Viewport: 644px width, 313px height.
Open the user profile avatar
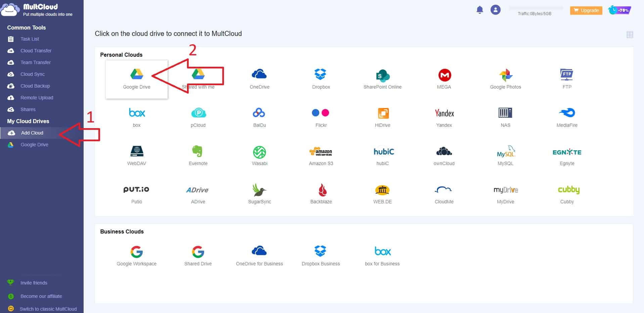[496, 10]
